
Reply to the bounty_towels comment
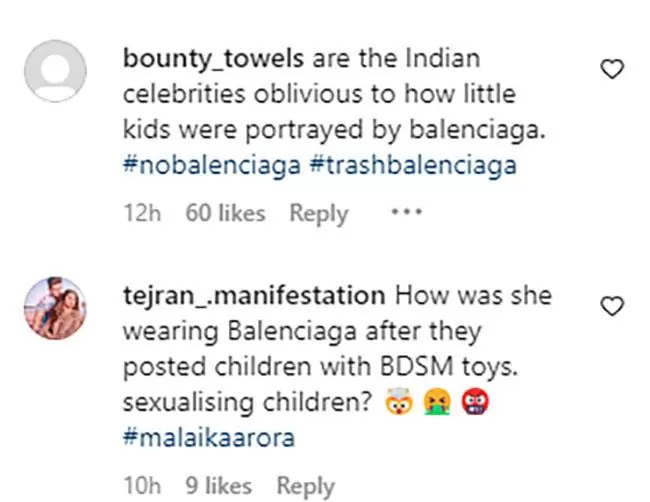(319, 214)
